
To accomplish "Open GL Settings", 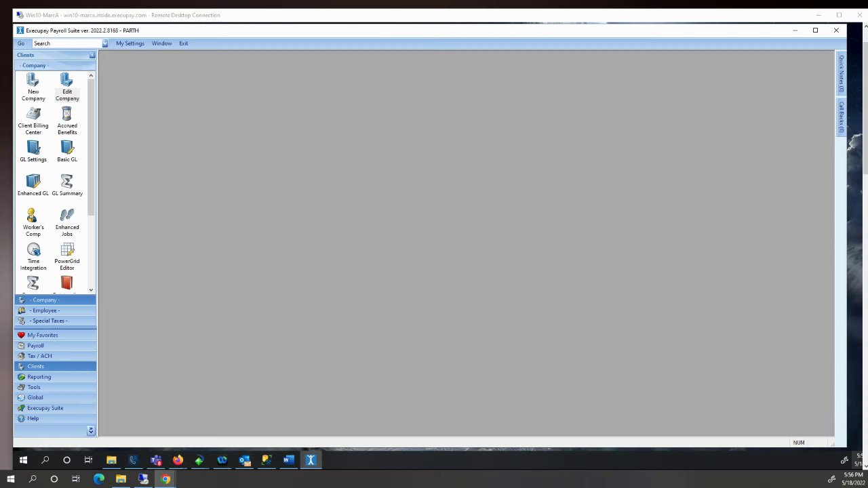I will click(33, 152).
